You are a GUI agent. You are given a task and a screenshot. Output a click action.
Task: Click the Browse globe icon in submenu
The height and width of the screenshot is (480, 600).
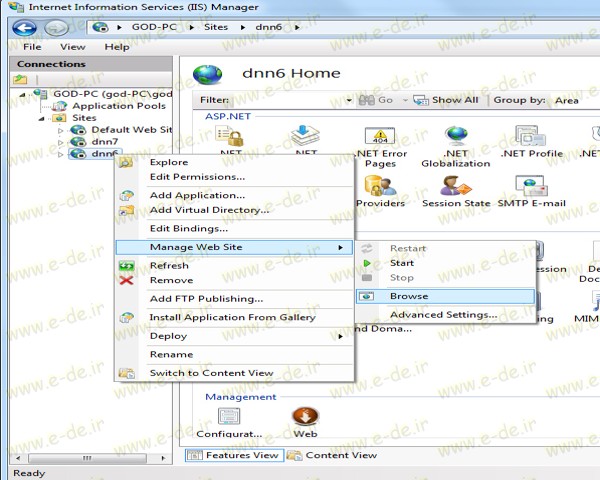[x=367, y=296]
